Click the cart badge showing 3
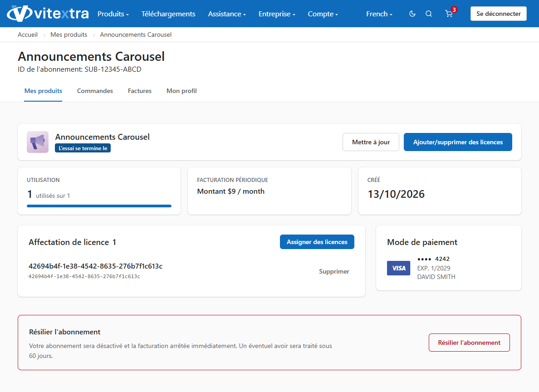Image resolution: width=539 pixels, height=392 pixels. coord(454,10)
